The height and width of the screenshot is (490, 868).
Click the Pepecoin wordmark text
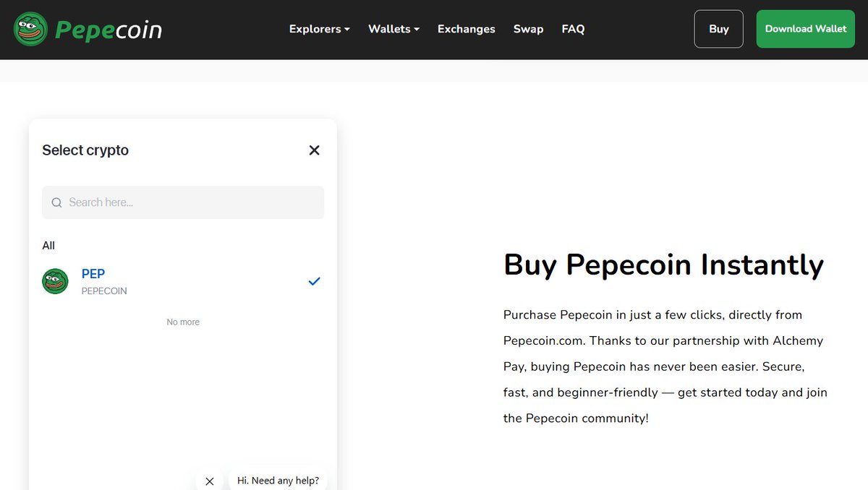(109, 30)
